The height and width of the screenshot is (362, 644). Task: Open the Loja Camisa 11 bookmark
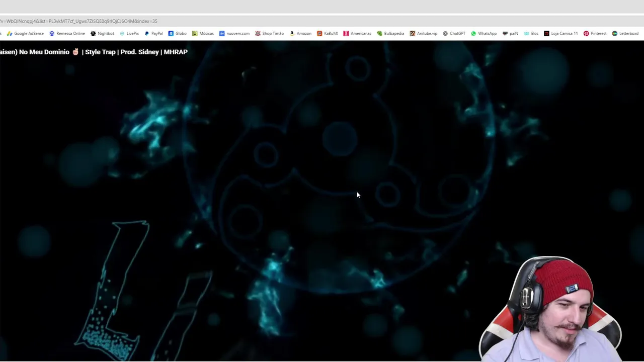pyautogui.click(x=560, y=34)
